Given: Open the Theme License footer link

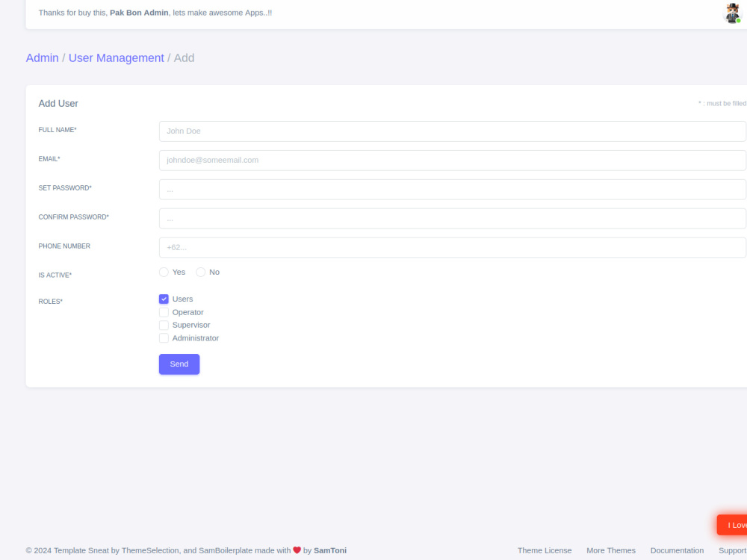Looking at the screenshot, I should pyautogui.click(x=545, y=550).
